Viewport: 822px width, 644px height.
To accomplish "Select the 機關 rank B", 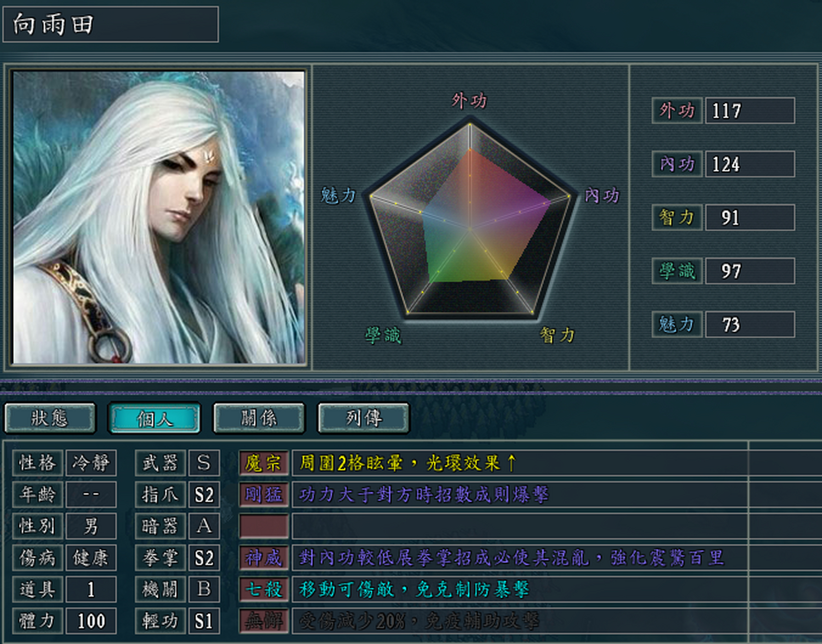I will (204, 589).
